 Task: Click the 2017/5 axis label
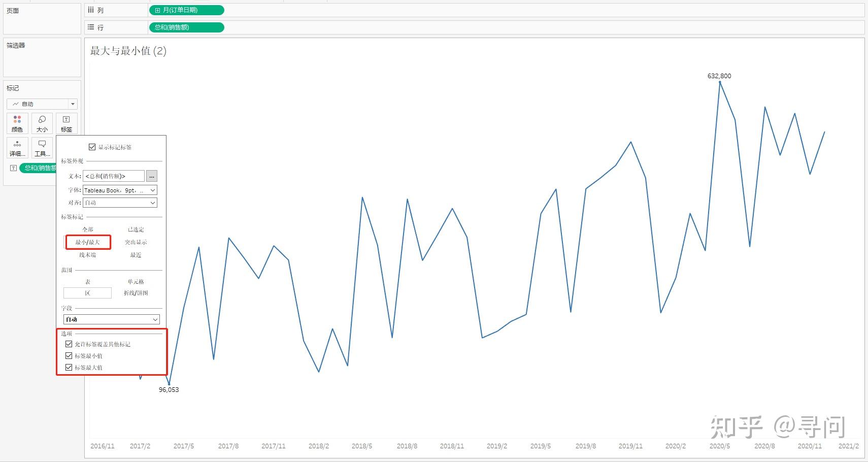(184, 446)
